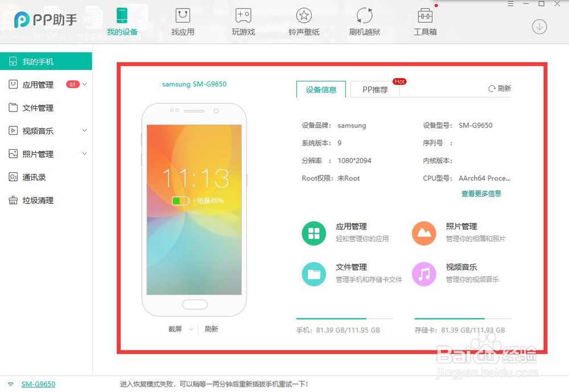The height and width of the screenshot is (392, 569).
Task: Expand the 照片管理 sidebar chevron
Action: pyautogui.click(x=85, y=154)
